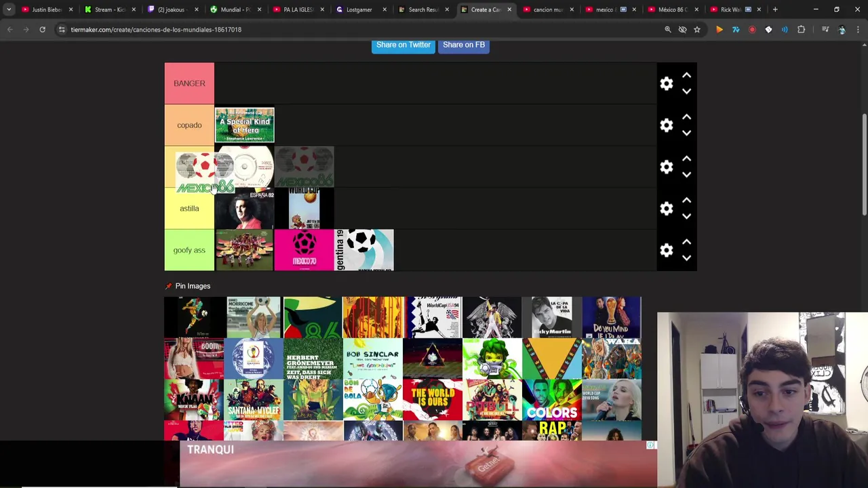The height and width of the screenshot is (488, 868).
Task: Open the tab search dropdown arrow
Action: pyautogui.click(x=9, y=9)
